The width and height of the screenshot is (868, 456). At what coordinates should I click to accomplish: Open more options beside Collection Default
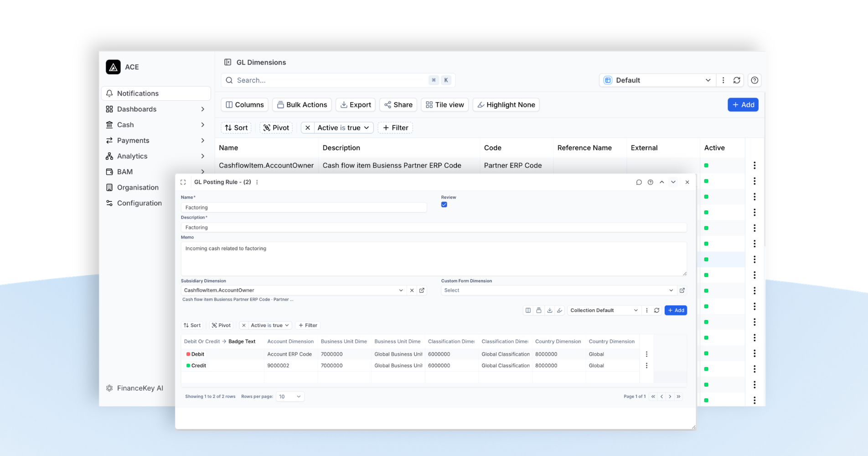point(646,311)
